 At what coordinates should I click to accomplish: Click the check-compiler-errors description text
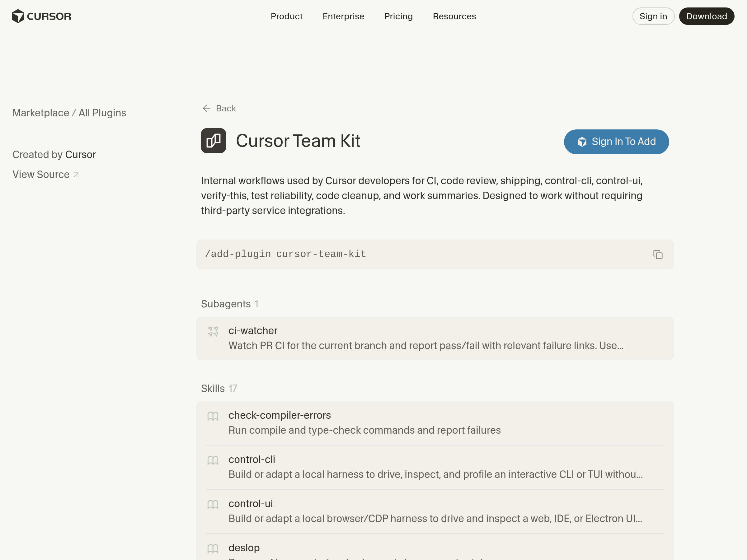coord(364,430)
